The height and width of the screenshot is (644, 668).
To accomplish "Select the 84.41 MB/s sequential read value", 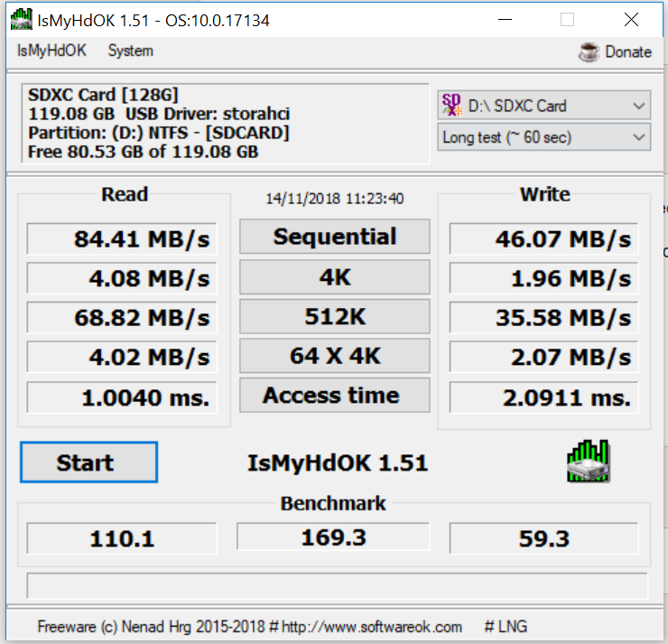I will 122,238.
